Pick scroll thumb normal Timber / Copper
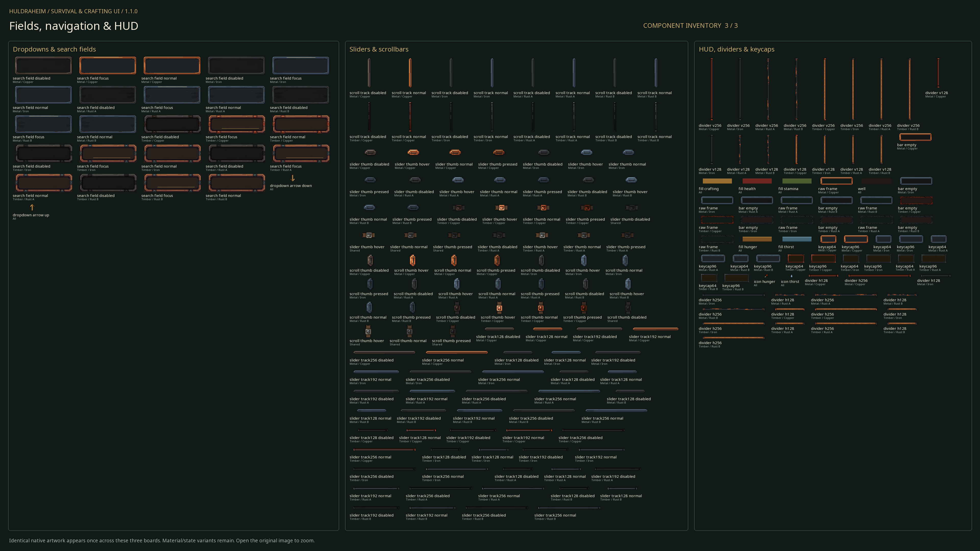This screenshot has width=980, height=551. coord(541,307)
